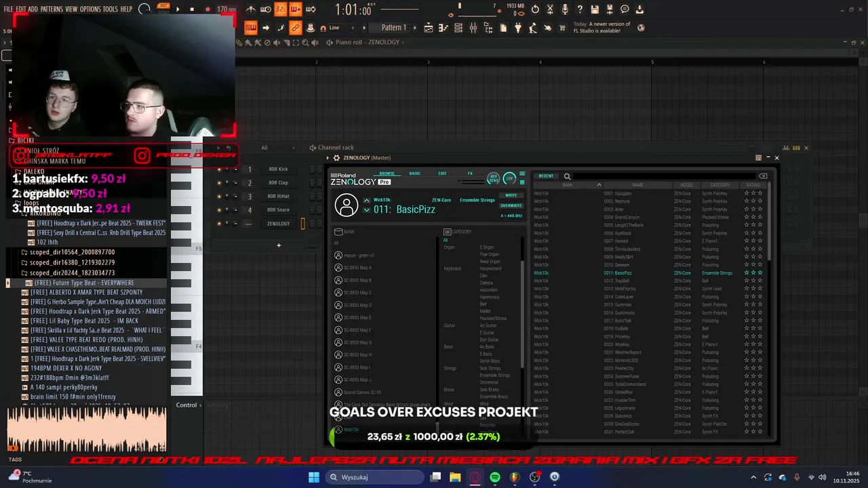Mute the 808 Kick channel
The width and height of the screenshot is (868, 488).
coord(219,169)
